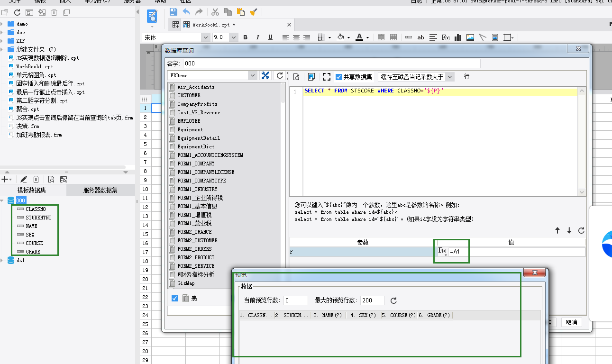Insert a chart using the bar chart icon
Screen dimensions: 612x364
point(458,37)
